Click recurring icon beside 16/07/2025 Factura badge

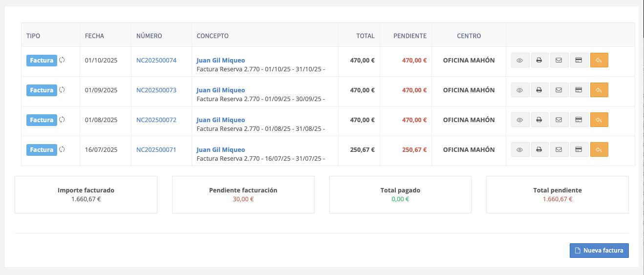click(62, 150)
